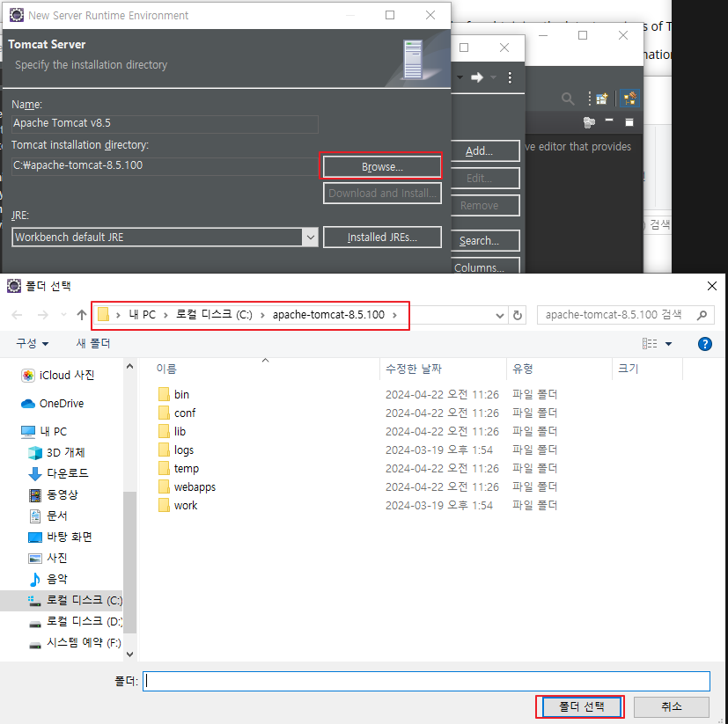Go forward in folder dialog
This screenshot has width=728, height=724.
[x=43, y=315]
